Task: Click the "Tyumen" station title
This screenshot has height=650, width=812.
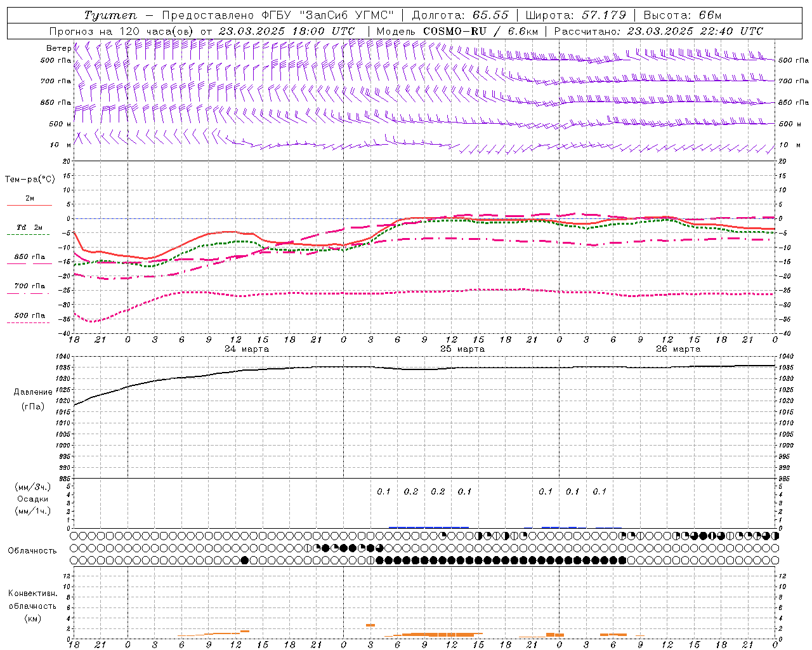Action: point(110,15)
